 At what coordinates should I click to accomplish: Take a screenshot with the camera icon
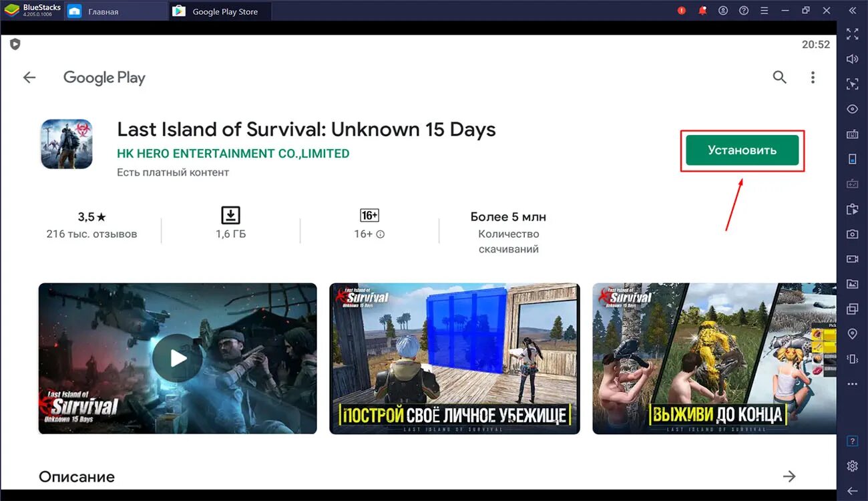pyautogui.click(x=852, y=234)
